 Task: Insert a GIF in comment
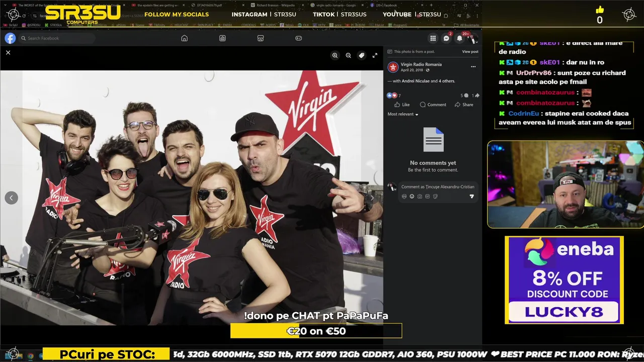[x=427, y=197]
